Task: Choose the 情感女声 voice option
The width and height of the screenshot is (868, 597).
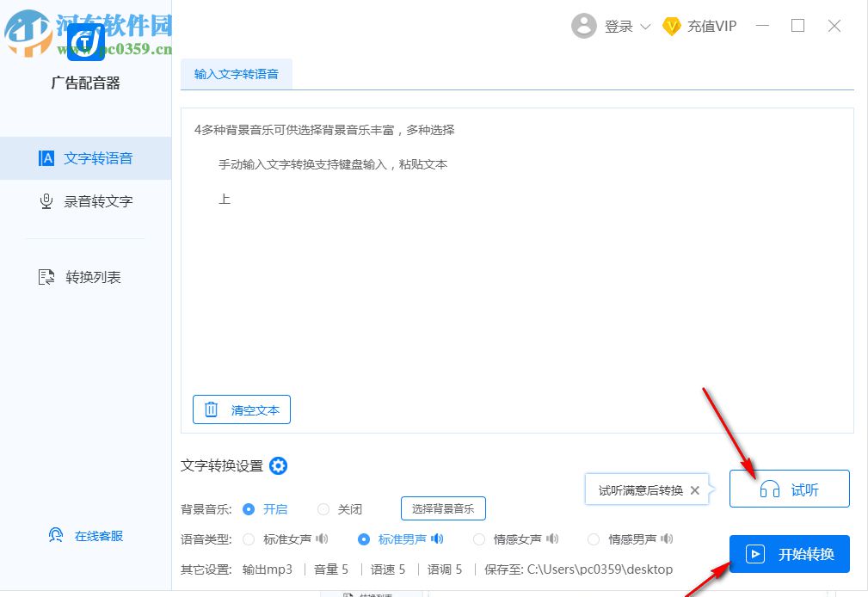Action: click(x=478, y=539)
